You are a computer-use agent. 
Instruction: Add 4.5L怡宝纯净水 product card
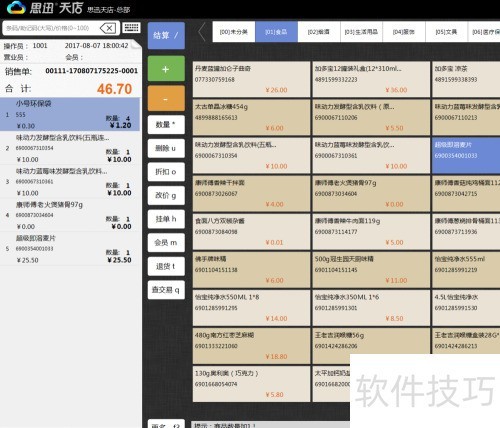tap(466, 308)
